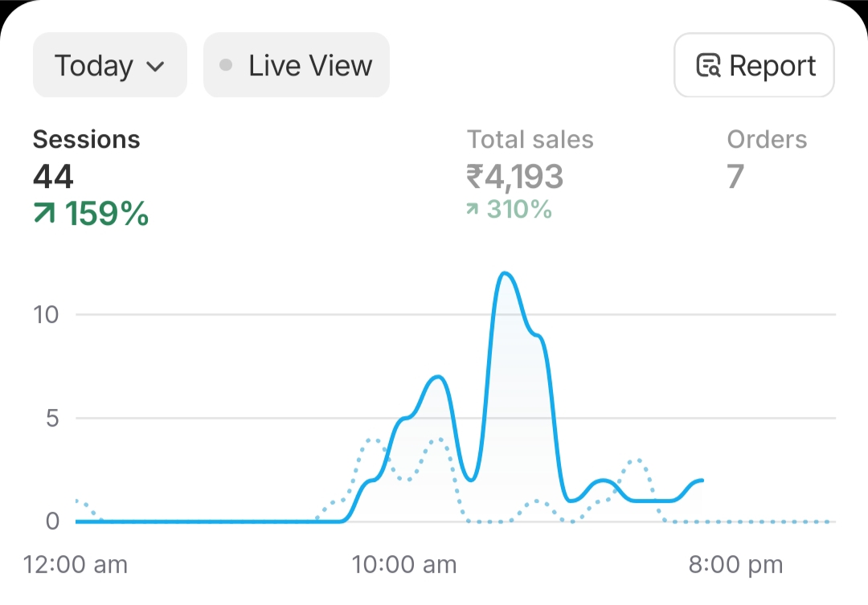This screenshot has height=605, width=868.
Task: Switch to the Total sales metric
Action: pyautogui.click(x=530, y=140)
